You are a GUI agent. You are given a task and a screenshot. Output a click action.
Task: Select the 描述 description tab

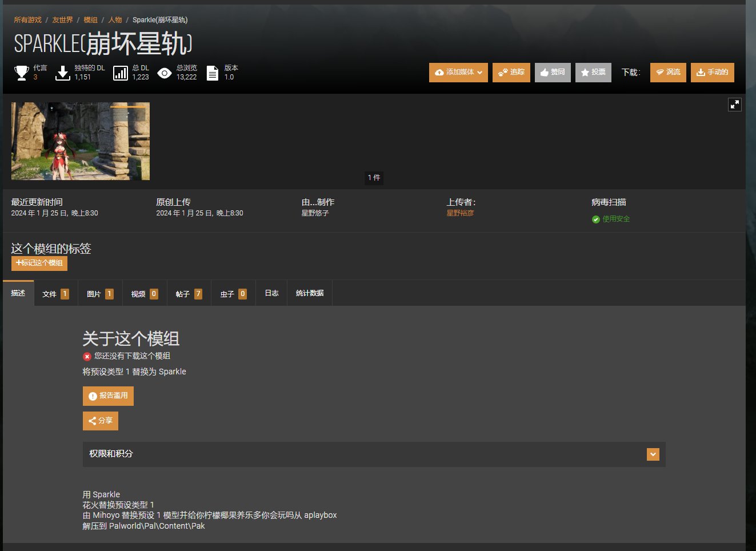click(x=18, y=293)
